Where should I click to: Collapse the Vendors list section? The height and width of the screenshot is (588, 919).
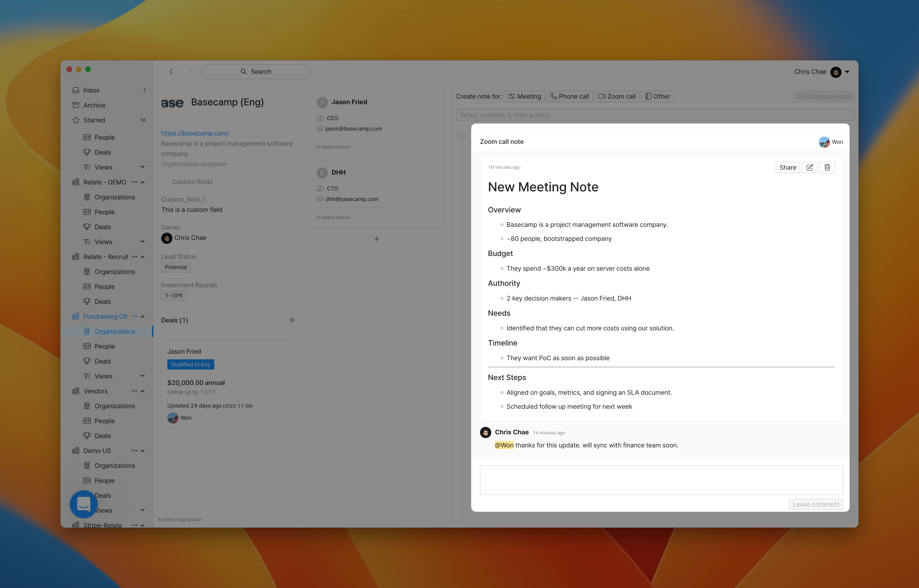[x=143, y=391]
